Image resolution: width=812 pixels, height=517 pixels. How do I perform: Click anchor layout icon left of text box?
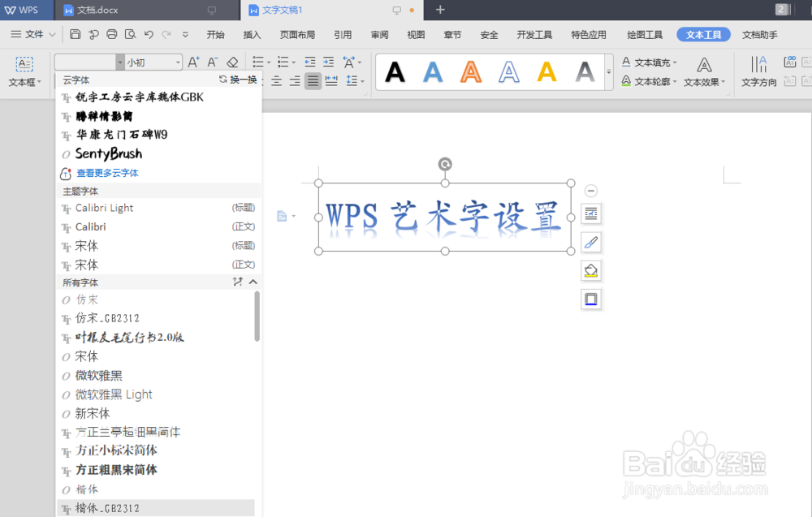click(283, 216)
